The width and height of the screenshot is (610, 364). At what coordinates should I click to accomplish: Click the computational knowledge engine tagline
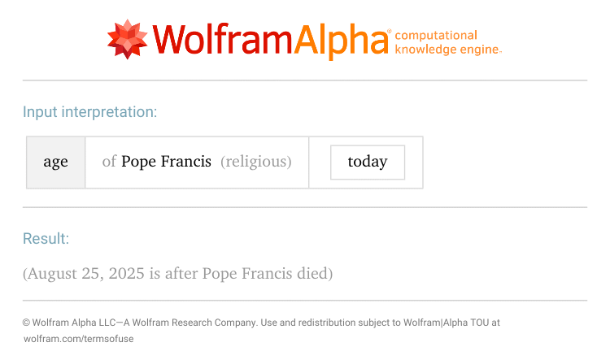click(x=448, y=42)
